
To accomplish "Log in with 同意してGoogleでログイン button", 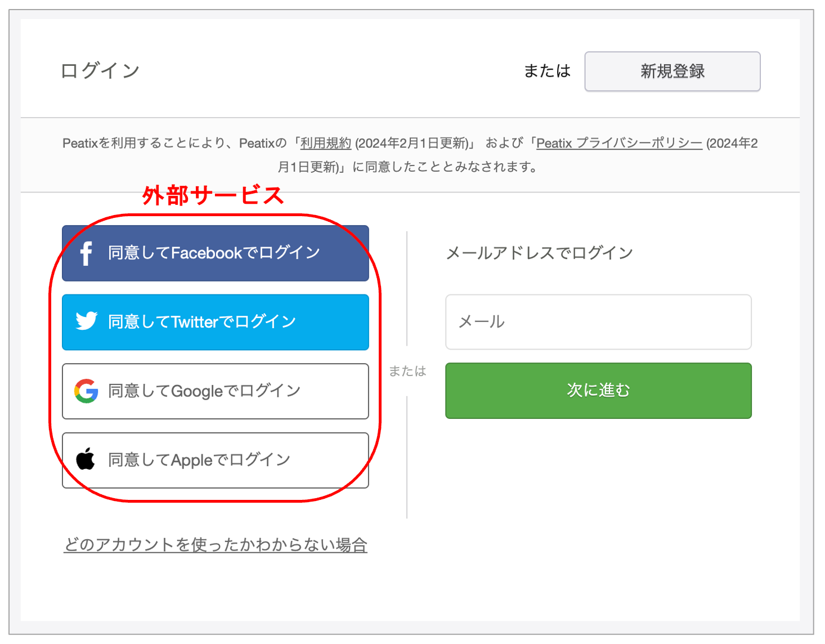I will pyautogui.click(x=216, y=391).
